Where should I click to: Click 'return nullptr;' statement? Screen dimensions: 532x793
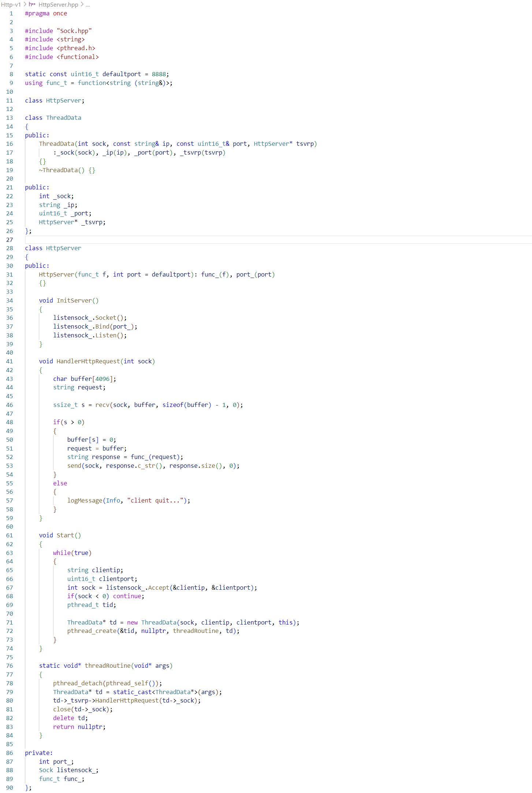(79, 727)
